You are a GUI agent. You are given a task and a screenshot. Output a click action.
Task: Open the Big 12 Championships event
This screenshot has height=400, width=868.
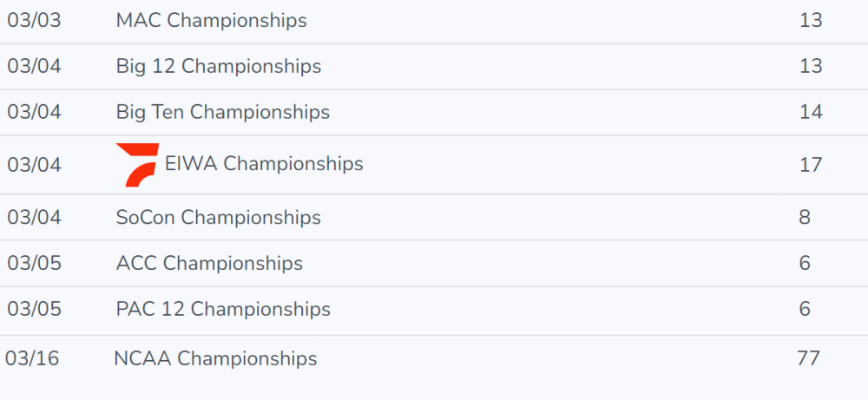coord(219,67)
